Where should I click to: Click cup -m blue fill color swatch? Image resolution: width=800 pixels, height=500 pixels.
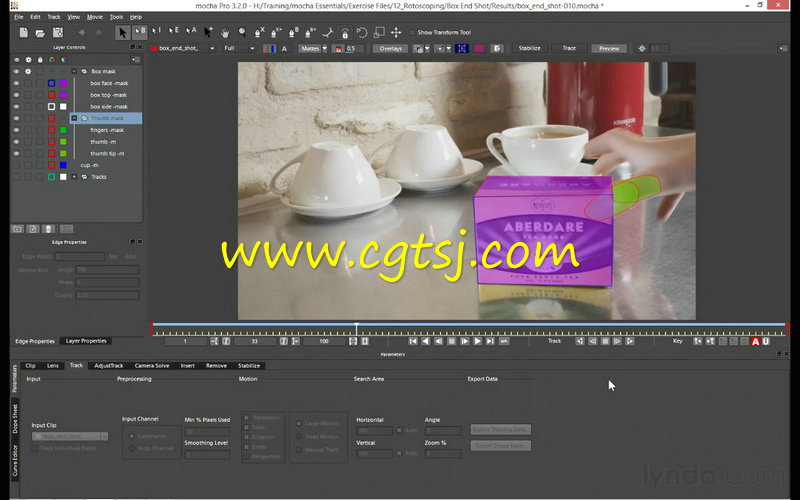pyautogui.click(x=63, y=165)
